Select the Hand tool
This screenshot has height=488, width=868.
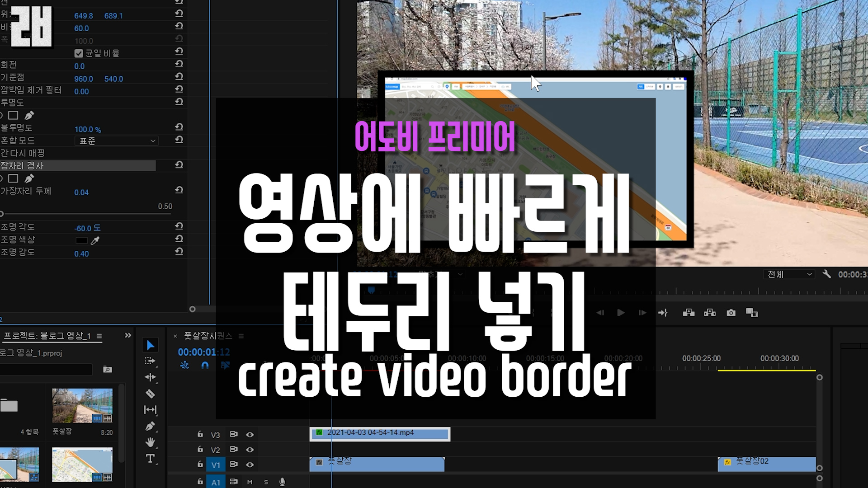click(x=150, y=442)
